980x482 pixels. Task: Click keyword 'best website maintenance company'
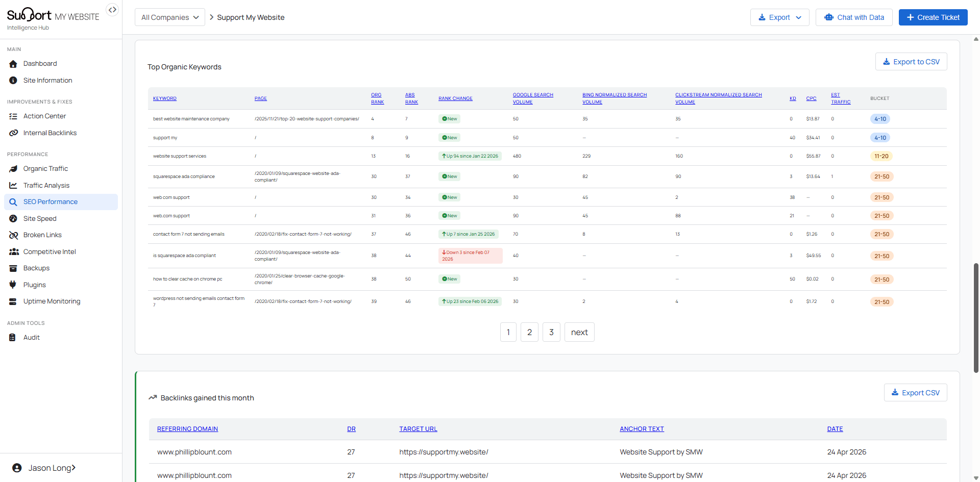[191, 119]
